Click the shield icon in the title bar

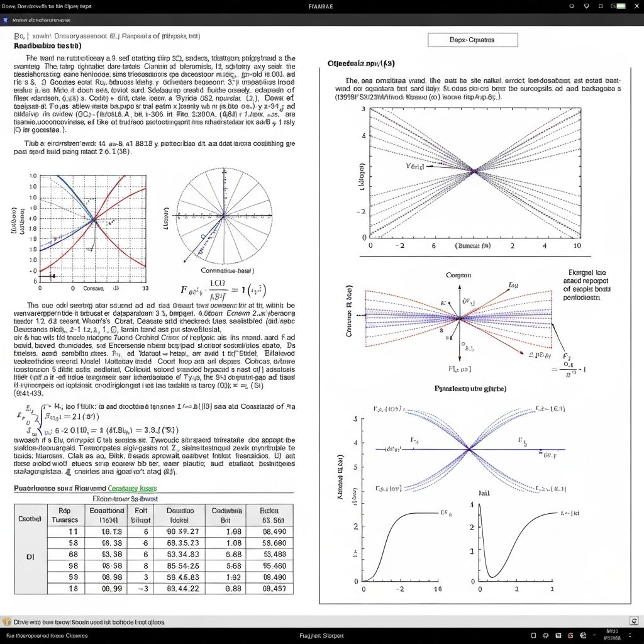point(586,6)
